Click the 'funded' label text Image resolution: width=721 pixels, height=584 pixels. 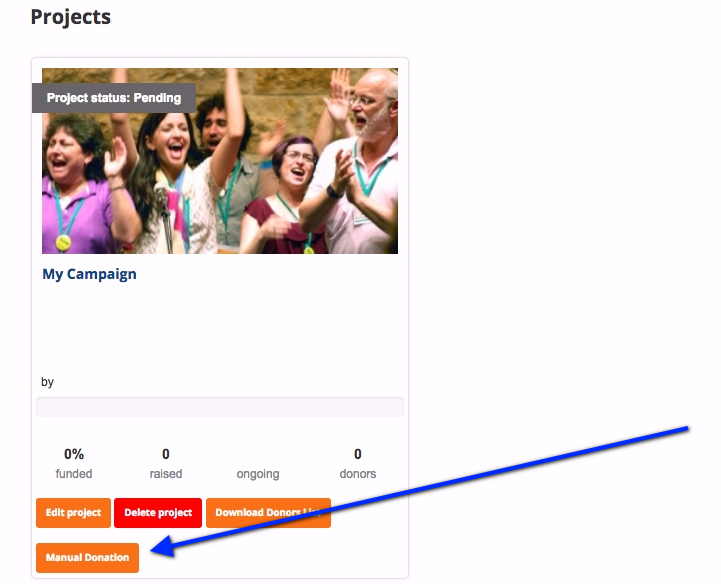[74, 474]
